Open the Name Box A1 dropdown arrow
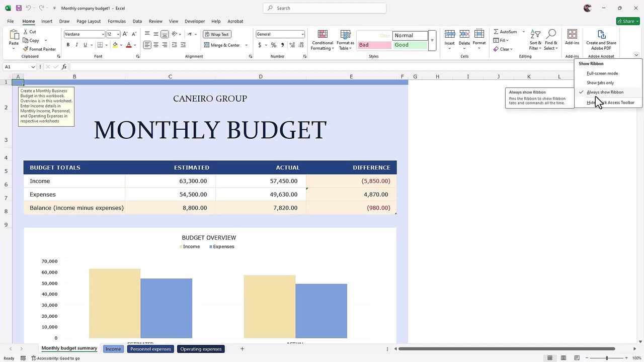Image resolution: width=644 pixels, height=362 pixels. [x=33, y=67]
